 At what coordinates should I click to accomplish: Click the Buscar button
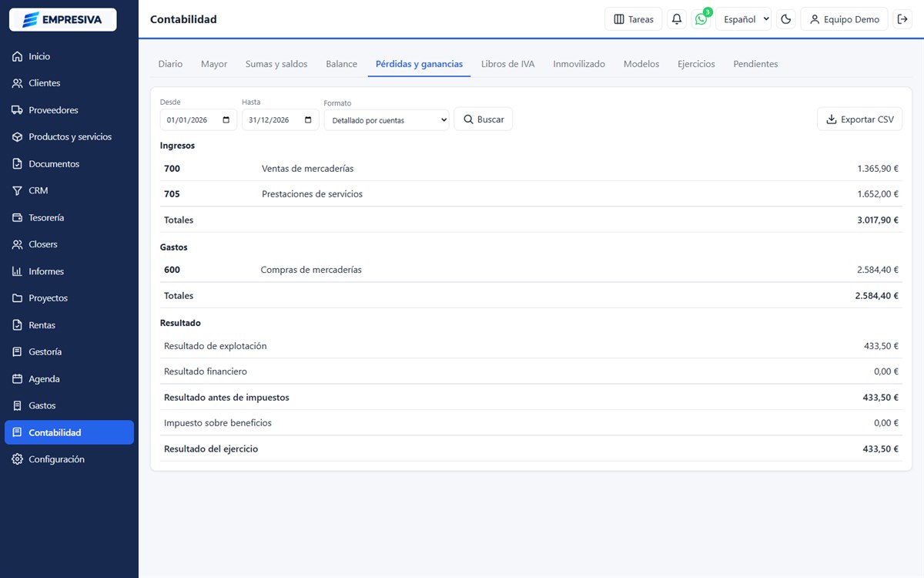[x=484, y=119]
